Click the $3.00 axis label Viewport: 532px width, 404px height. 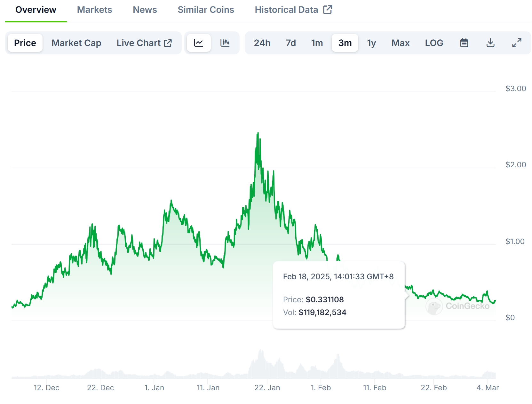coord(516,89)
